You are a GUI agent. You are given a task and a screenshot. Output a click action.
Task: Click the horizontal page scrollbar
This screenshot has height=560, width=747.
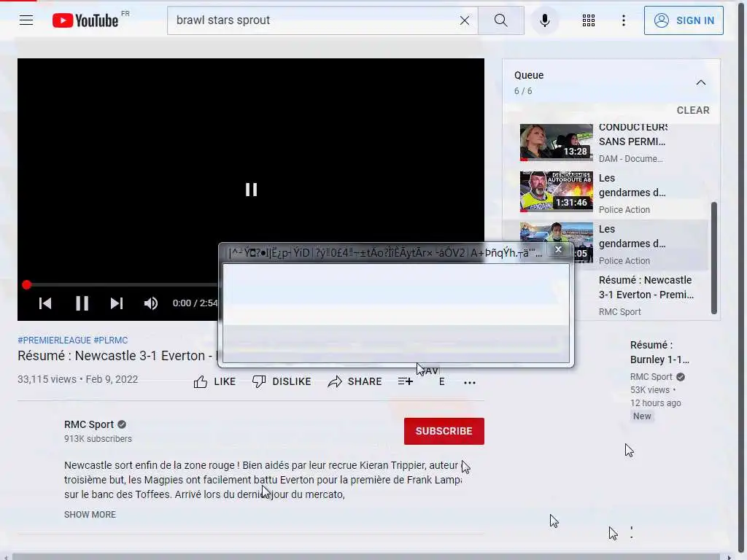click(366, 556)
